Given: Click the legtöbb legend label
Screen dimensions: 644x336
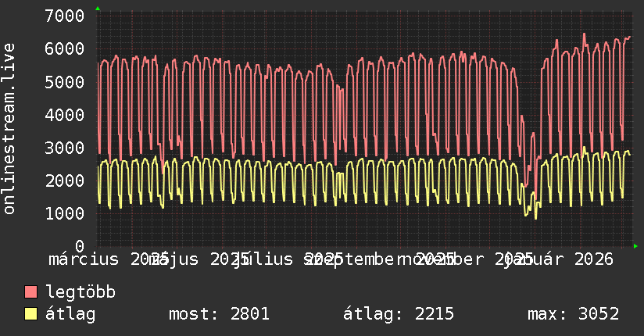Looking at the screenshot, I should [80, 291].
